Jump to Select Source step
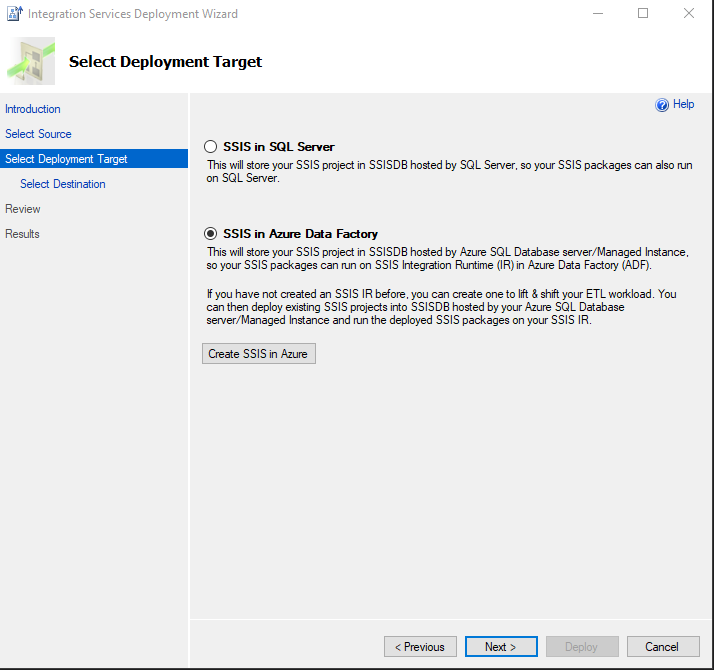714x670 pixels. (x=38, y=134)
